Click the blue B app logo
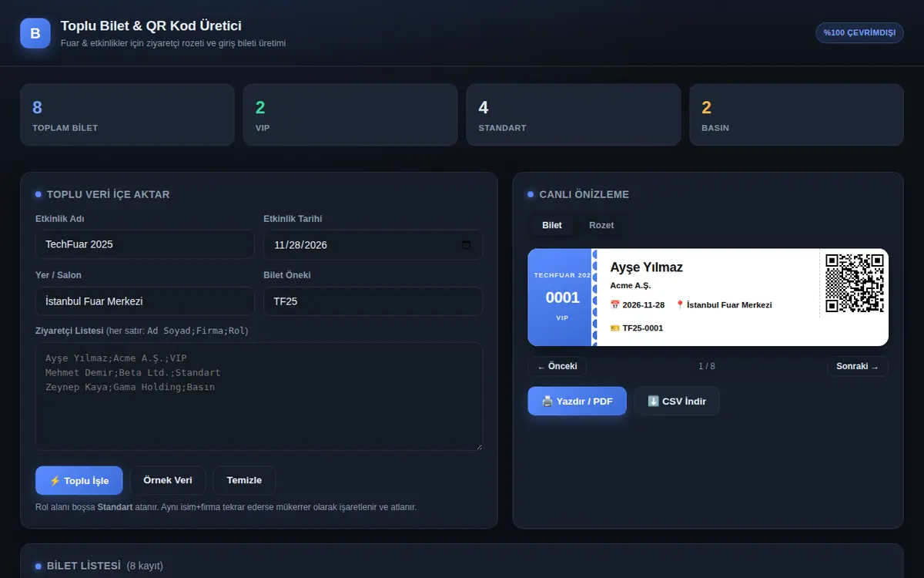Screen dimensions: 924x578 click(x=35, y=33)
